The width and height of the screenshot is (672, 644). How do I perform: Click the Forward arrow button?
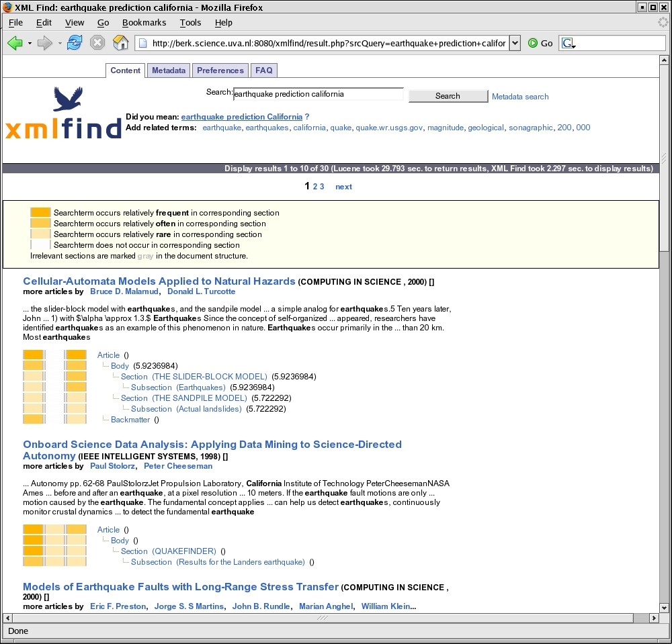point(45,43)
